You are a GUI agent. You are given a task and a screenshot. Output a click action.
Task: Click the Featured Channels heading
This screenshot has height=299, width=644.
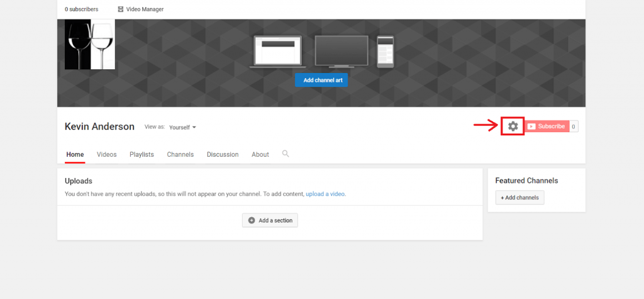tap(526, 181)
